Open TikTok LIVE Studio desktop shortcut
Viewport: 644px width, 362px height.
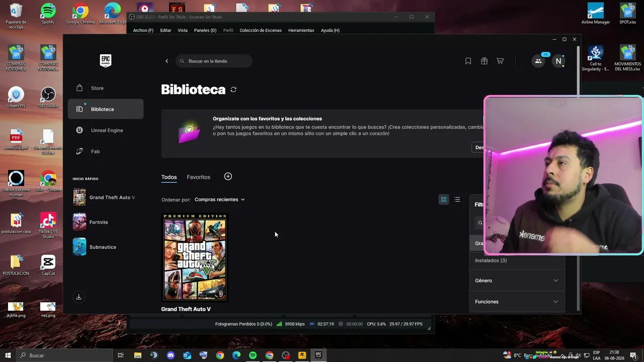tap(48, 225)
